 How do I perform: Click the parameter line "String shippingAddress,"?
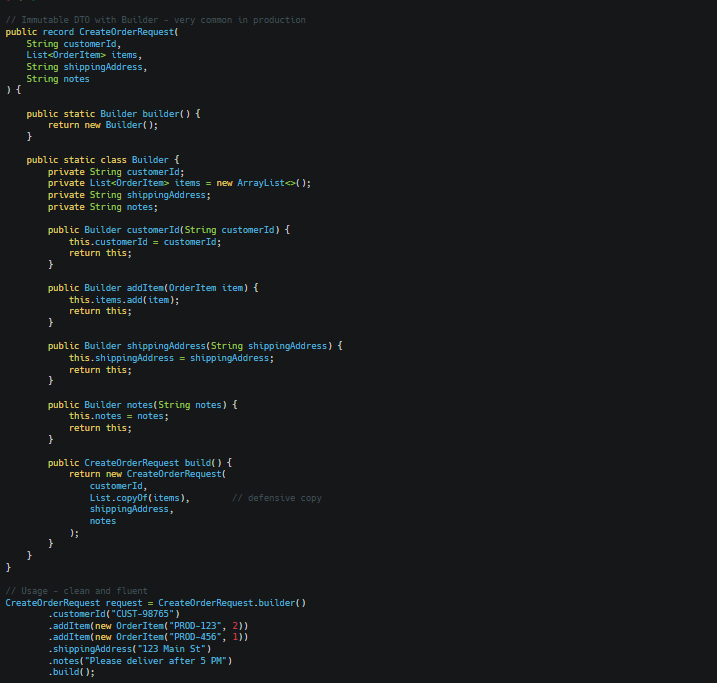point(87,67)
